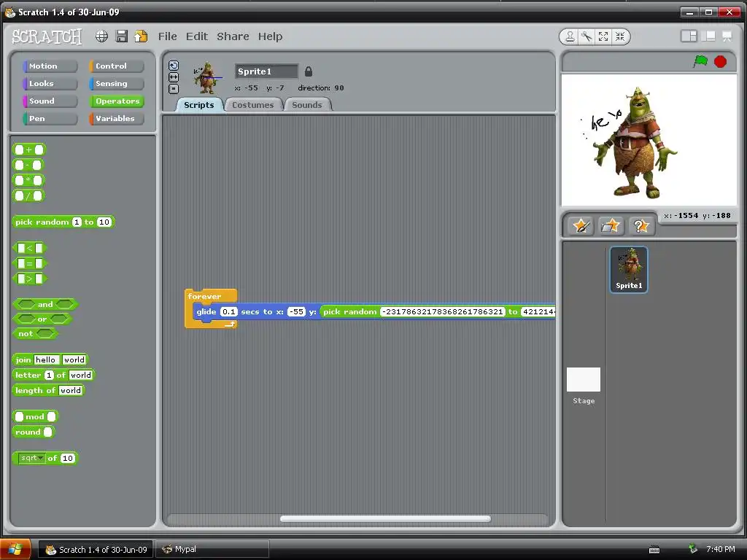Image resolution: width=747 pixels, height=560 pixels.
Task: Open the sqrt function dropdown
Action: coord(32,458)
